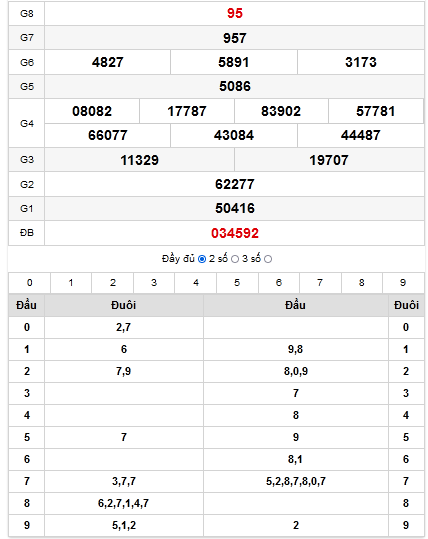Choose digit 2 in the number filter row
The image size is (428, 539).
pyautogui.click(x=112, y=283)
